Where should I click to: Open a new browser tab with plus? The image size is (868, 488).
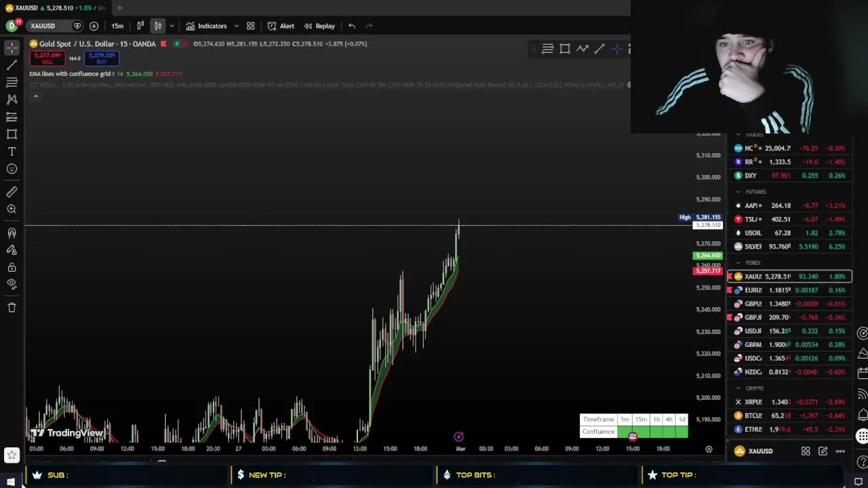pyautogui.click(x=119, y=7)
